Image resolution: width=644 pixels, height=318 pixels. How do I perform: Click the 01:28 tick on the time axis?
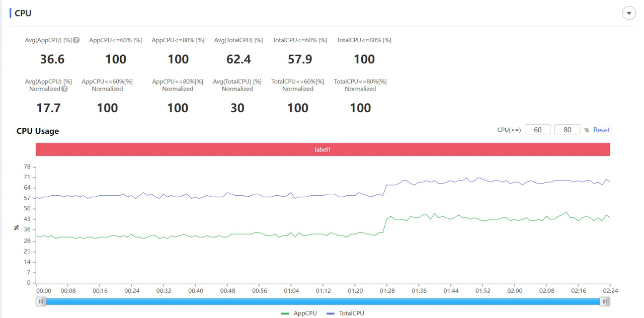[x=387, y=291]
